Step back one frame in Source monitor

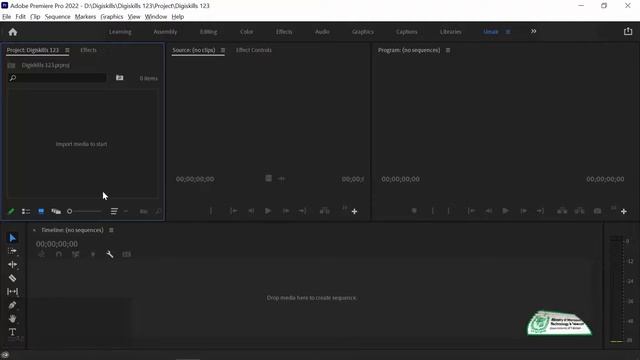click(251, 211)
